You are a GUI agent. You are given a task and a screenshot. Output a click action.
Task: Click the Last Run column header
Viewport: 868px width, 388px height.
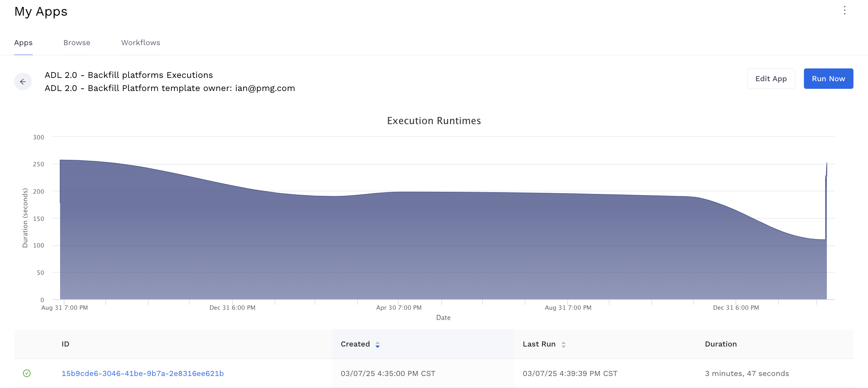539,344
